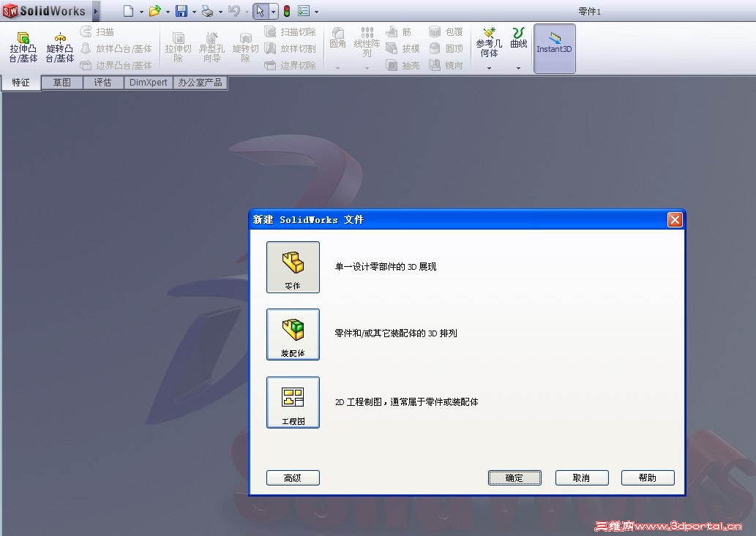Image resolution: width=756 pixels, height=536 pixels.
Task: Open the New document dropdown arrow
Action: click(141, 12)
